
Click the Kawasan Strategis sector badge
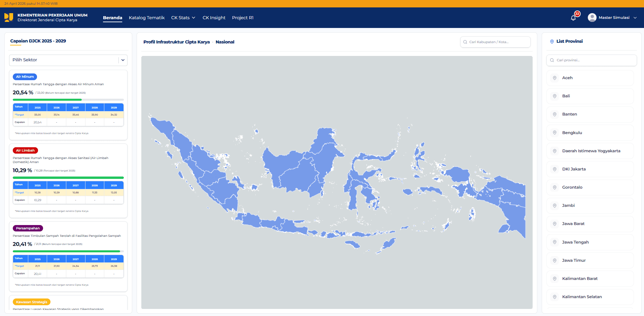coord(32,302)
